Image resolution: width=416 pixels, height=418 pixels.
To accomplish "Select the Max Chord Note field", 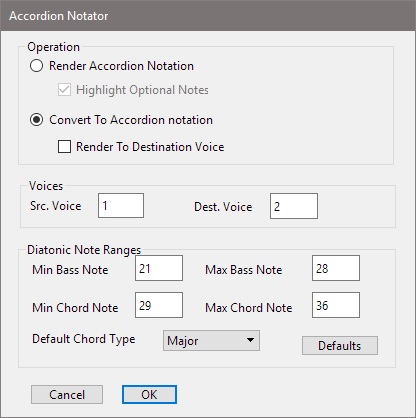I will [336, 305].
